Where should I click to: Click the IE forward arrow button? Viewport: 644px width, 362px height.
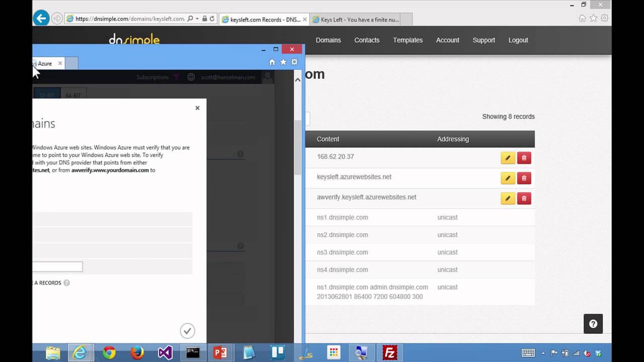(x=57, y=19)
